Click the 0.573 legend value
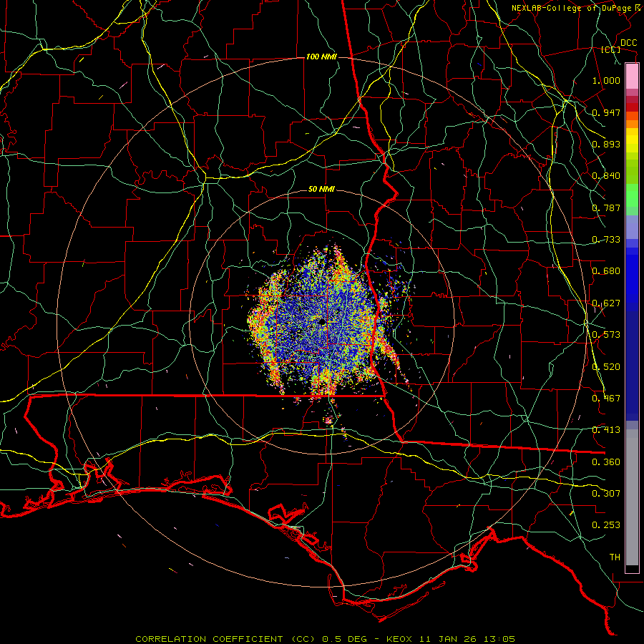The height and width of the screenshot is (644, 644). click(606, 335)
